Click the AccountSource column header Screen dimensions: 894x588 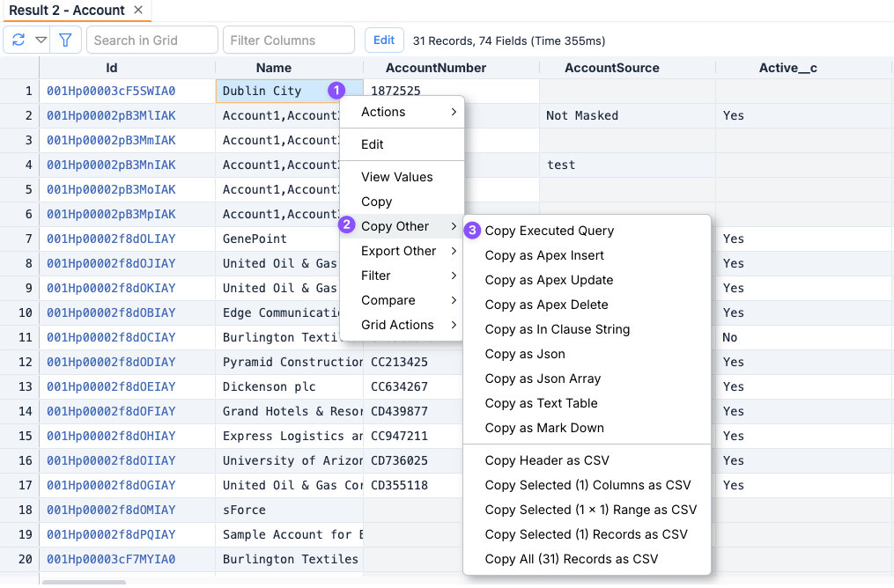coord(611,68)
